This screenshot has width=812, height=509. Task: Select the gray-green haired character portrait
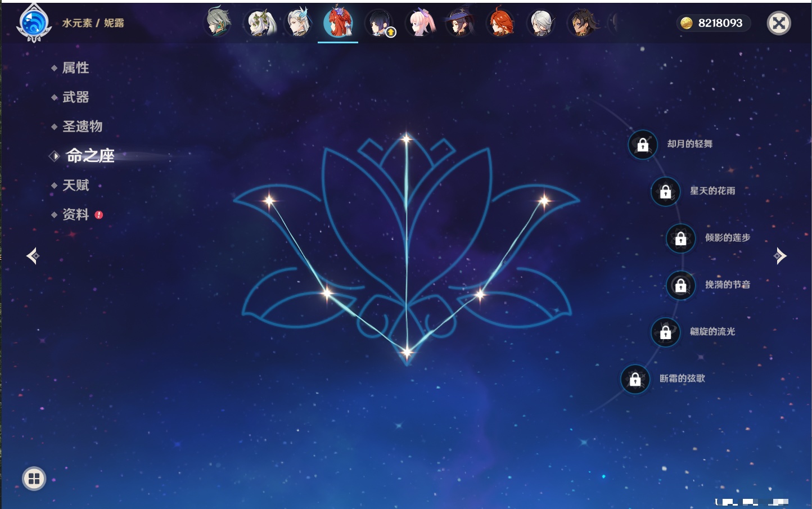pos(218,22)
